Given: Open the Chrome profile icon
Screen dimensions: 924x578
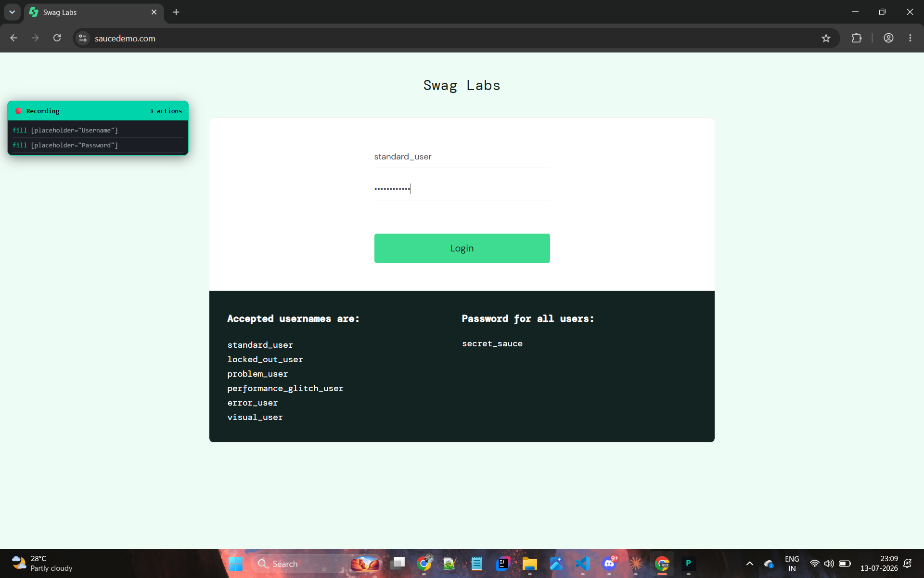Looking at the screenshot, I should click(x=888, y=38).
